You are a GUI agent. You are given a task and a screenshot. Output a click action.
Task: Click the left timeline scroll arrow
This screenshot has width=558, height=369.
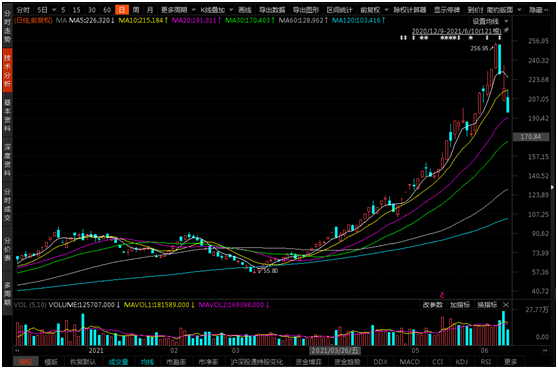tap(17, 350)
